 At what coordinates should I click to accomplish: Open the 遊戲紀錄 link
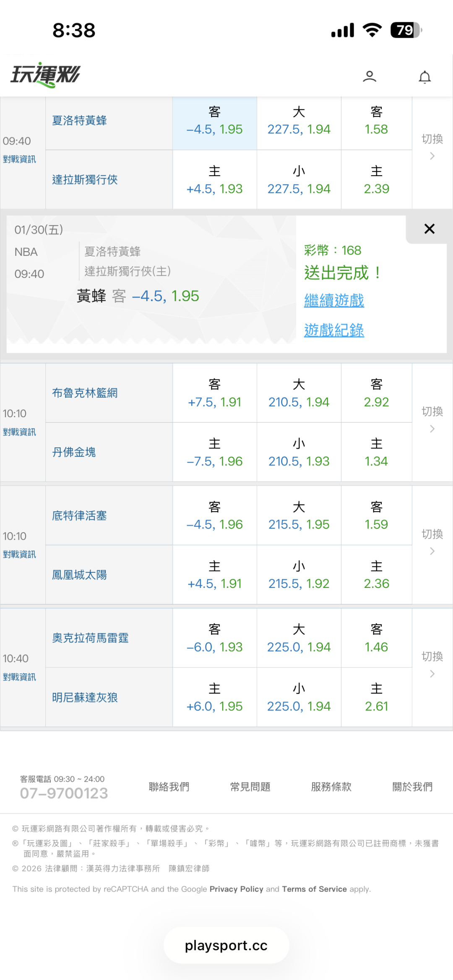pyautogui.click(x=334, y=330)
